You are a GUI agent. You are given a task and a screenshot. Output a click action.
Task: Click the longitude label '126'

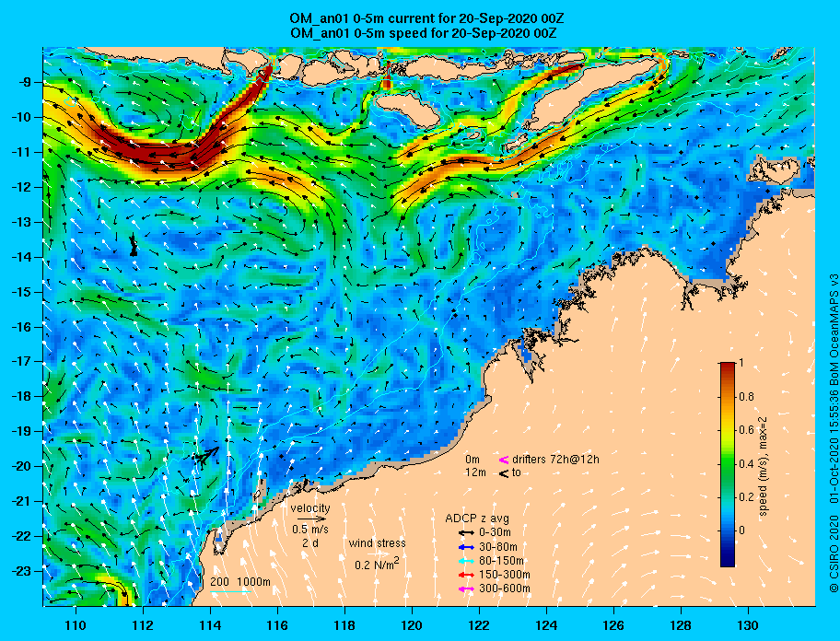613,625
